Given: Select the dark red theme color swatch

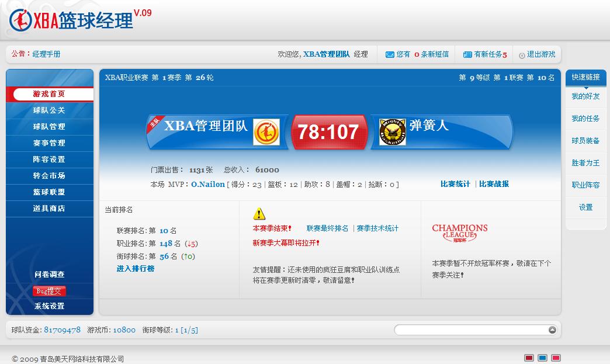Looking at the screenshot, I should click(x=529, y=358).
